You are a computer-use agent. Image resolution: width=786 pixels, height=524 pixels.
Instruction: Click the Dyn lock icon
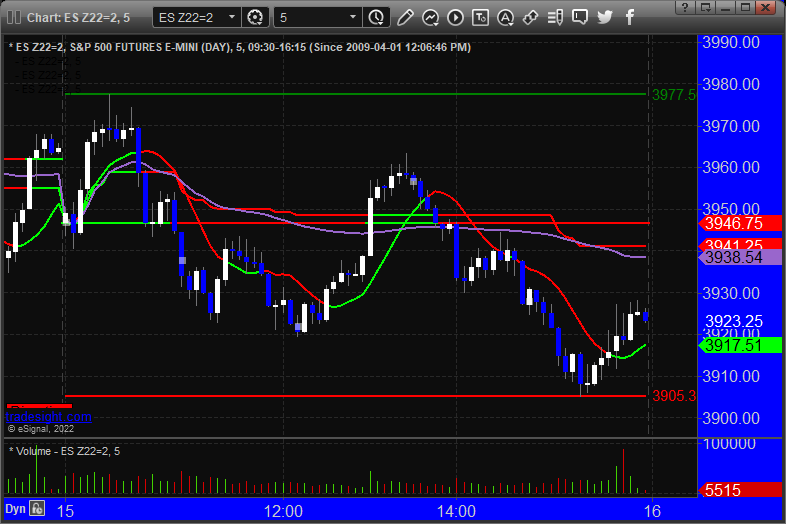pos(37,508)
